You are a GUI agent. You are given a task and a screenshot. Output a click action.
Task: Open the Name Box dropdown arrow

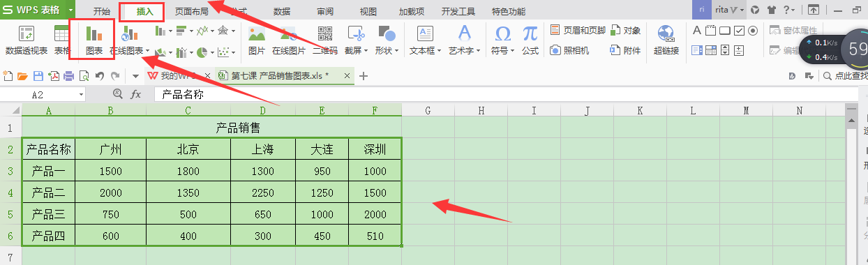[82, 94]
